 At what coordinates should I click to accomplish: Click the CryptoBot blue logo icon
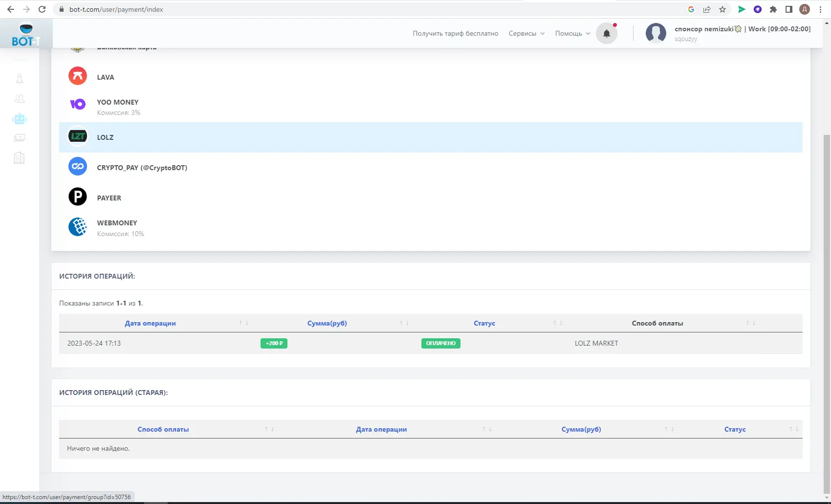(x=78, y=166)
